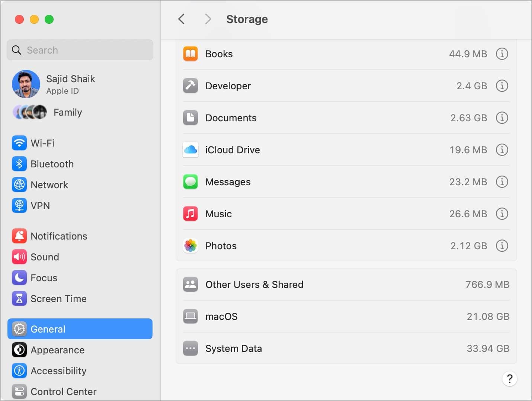Click the Other Users & Shared row
Image resolution: width=532 pixels, height=401 pixels.
[x=346, y=285]
